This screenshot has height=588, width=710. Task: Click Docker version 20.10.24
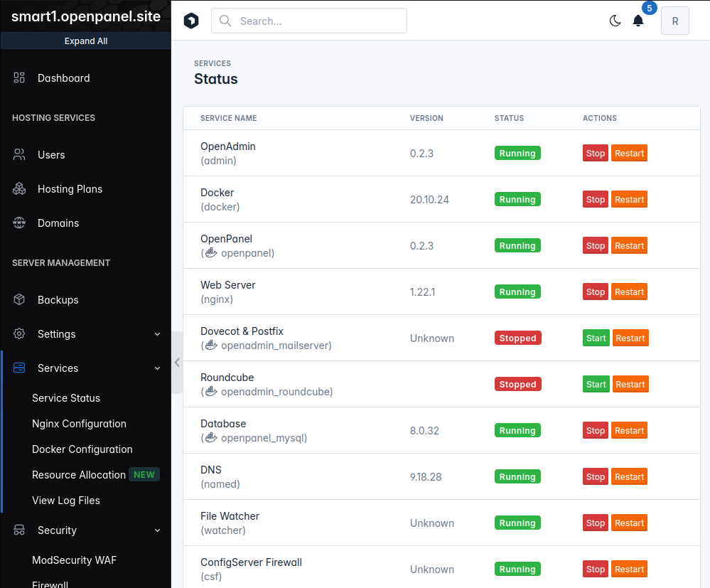[x=429, y=200]
